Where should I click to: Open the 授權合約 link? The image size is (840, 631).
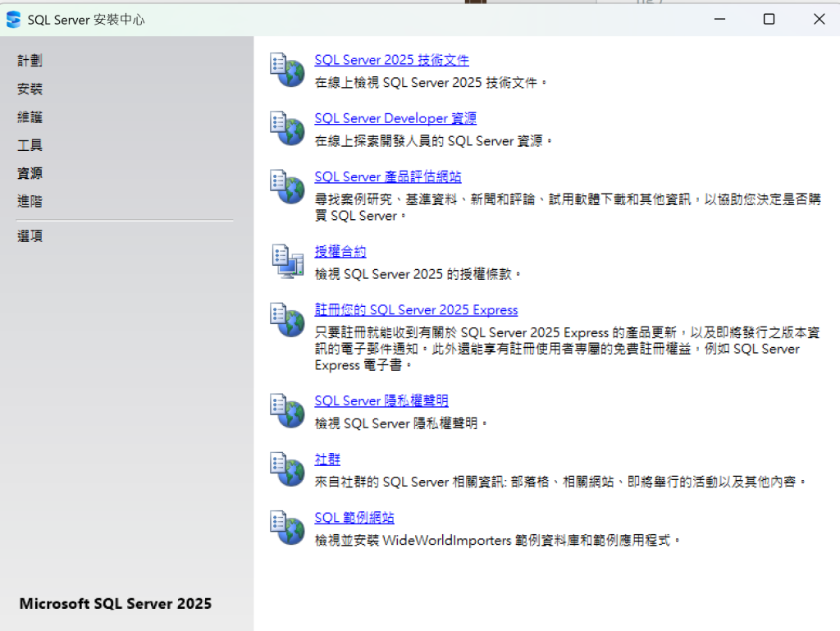tap(340, 251)
